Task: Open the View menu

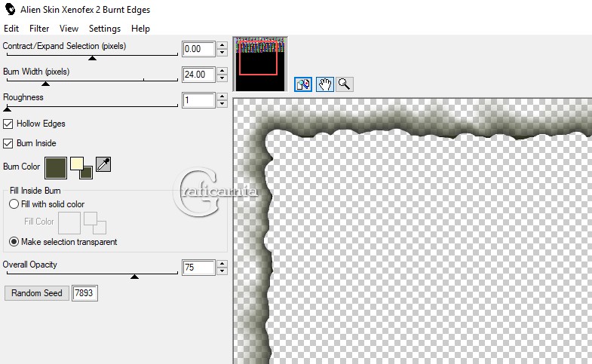Action: tap(69, 29)
